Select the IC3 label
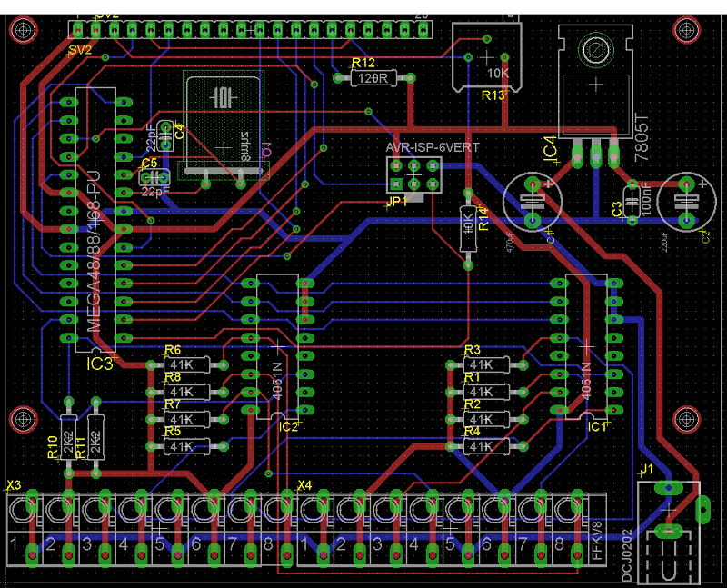This screenshot has height=588, width=727. [x=100, y=364]
